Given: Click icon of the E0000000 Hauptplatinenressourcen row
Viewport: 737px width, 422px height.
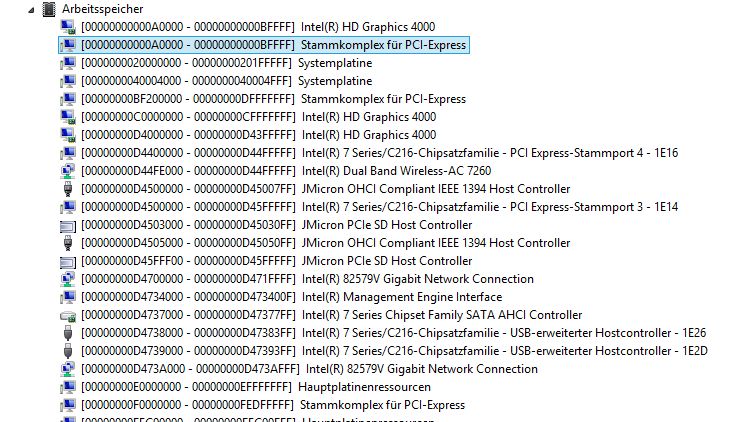Looking at the screenshot, I should coord(68,387).
